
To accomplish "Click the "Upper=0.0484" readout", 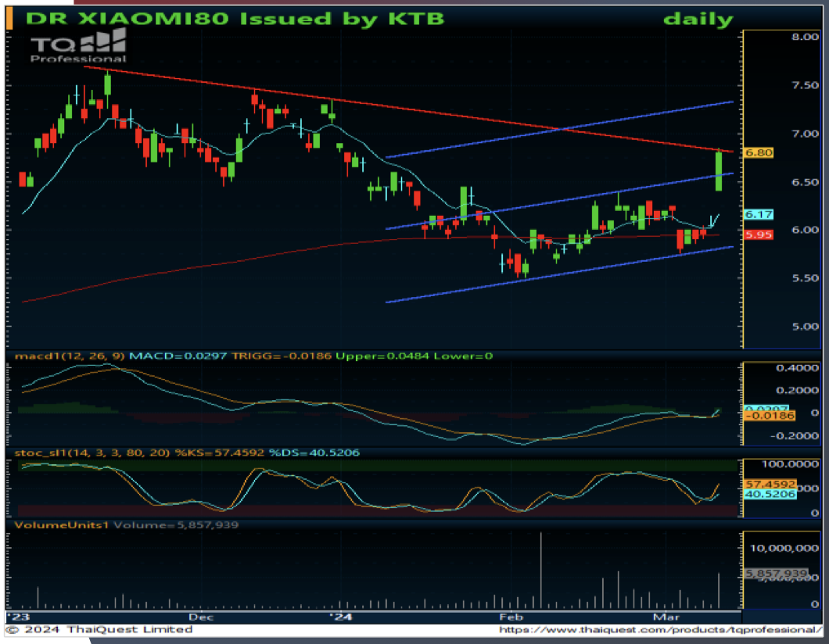I will click(382, 356).
